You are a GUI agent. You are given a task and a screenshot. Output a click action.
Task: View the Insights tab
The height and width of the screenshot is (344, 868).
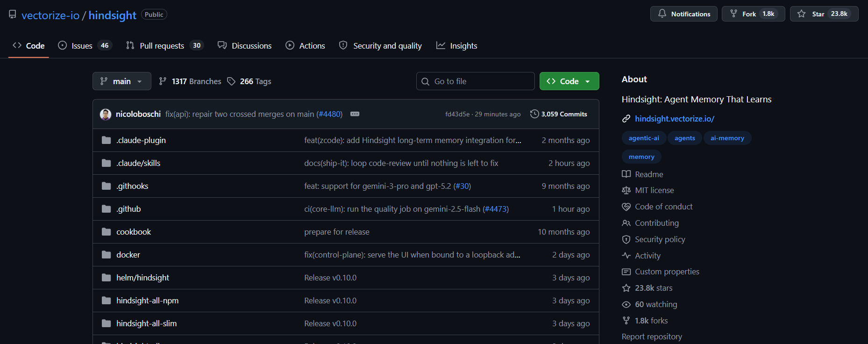[456, 46]
